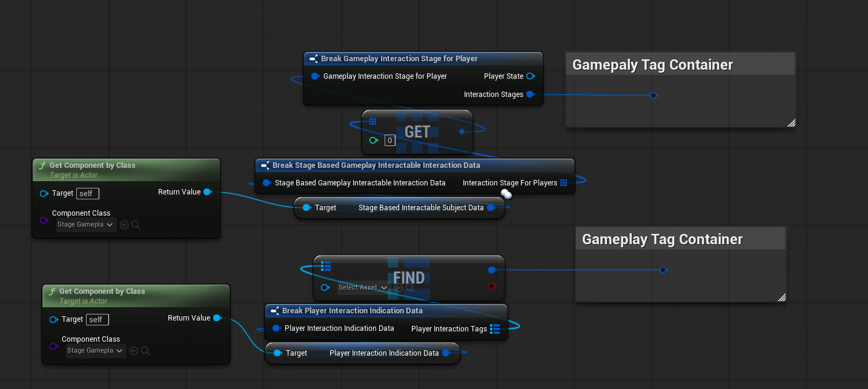Click the grid icon on the GET array node
The image size is (868, 389).
click(x=373, y=121)
